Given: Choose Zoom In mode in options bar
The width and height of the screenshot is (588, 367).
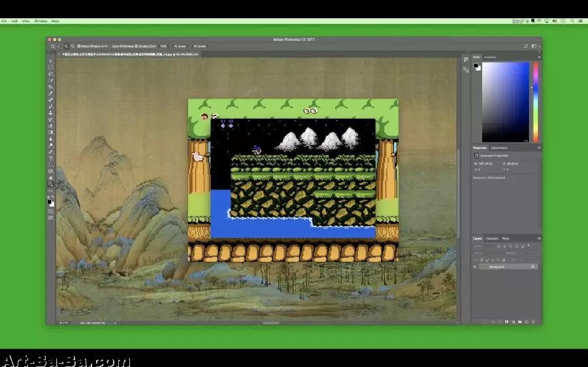Looking at the screenshot, I should point(66,46).
